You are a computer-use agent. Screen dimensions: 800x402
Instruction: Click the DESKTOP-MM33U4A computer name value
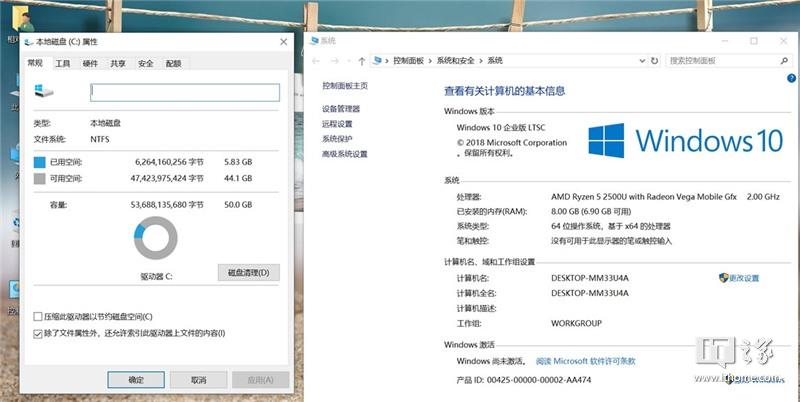(x=590, y=278)
